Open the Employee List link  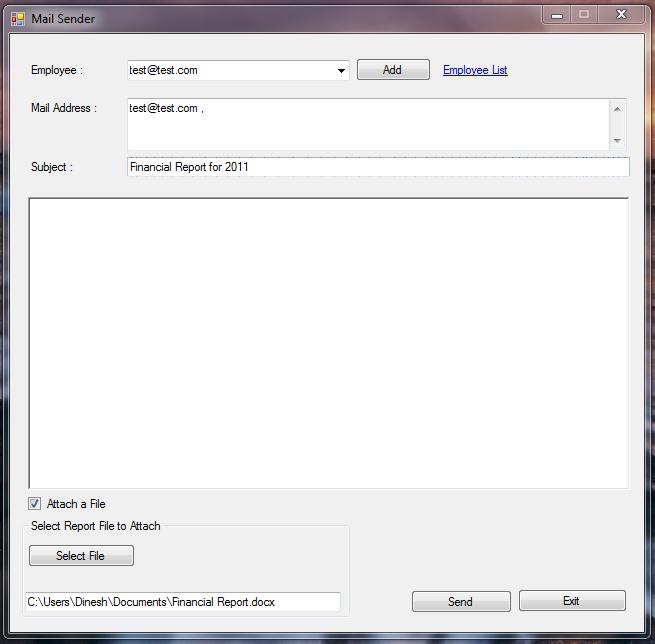point(475,70)
